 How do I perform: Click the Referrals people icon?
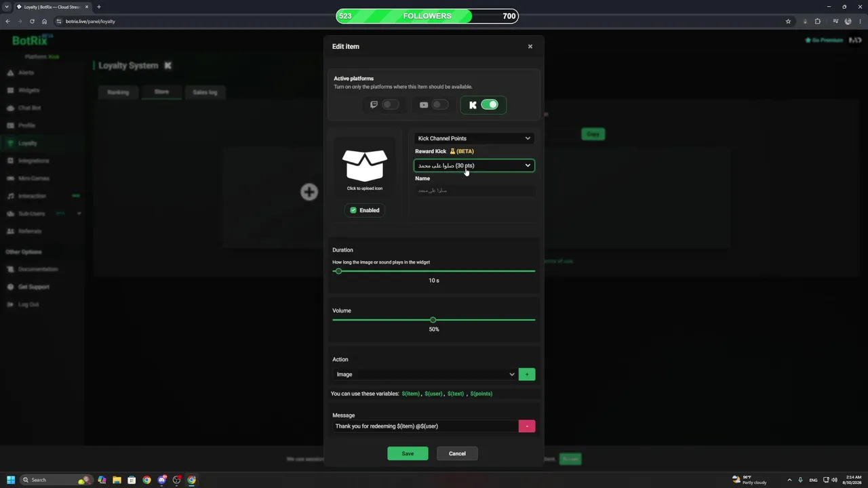click(x=10, y=231)
